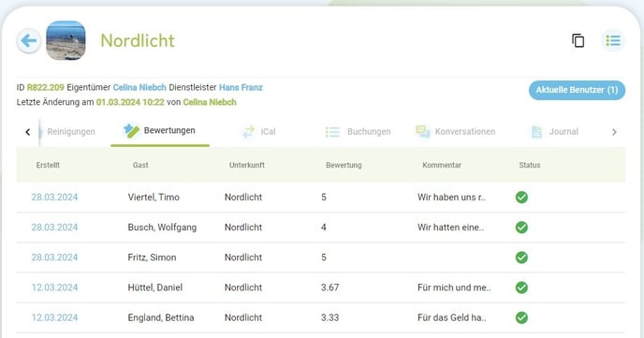This screenshot has width=644, height=338.
Task: Switch to the Journal tab
Action: pyautogui.click(x=555, y=132)
